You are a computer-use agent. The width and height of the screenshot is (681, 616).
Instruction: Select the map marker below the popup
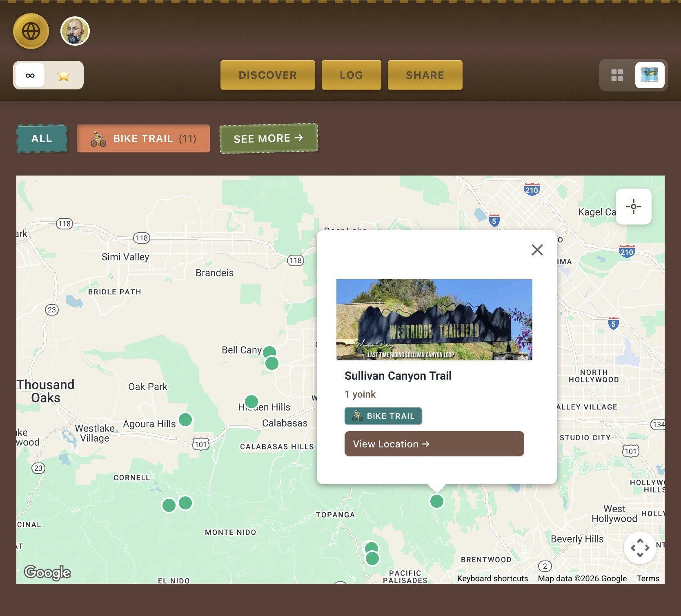(437, 501)
